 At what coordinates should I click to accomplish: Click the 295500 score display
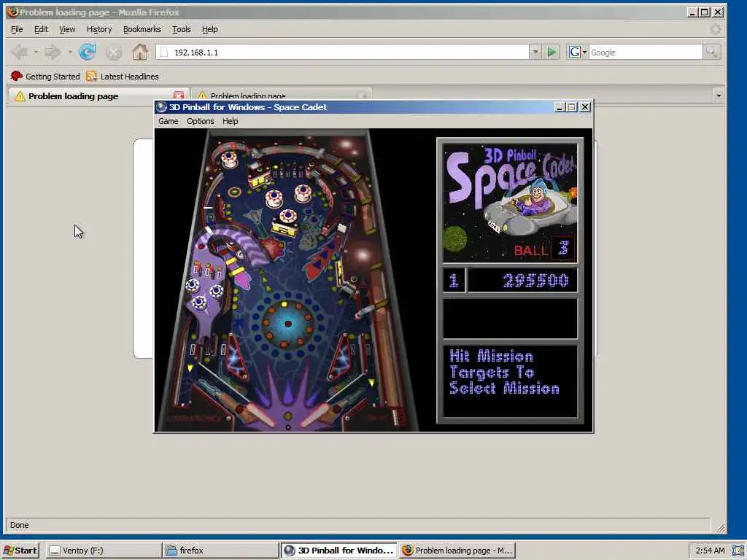click(522, 280)
